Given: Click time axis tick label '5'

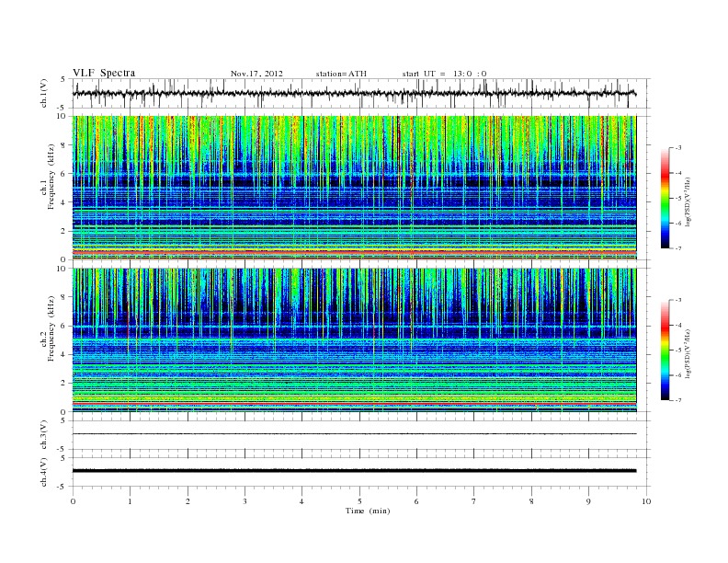Looking at the screenshot, I should (359, 501).
